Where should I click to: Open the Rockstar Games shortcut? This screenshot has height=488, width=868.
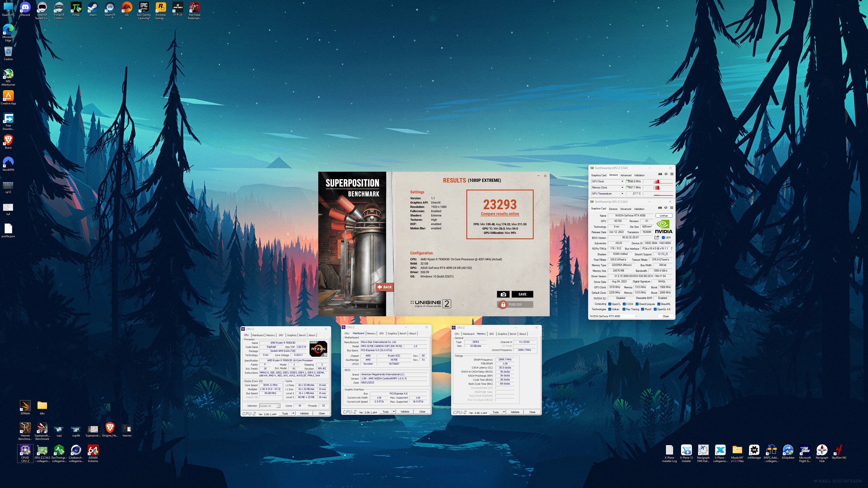click(x=161, y=11)
